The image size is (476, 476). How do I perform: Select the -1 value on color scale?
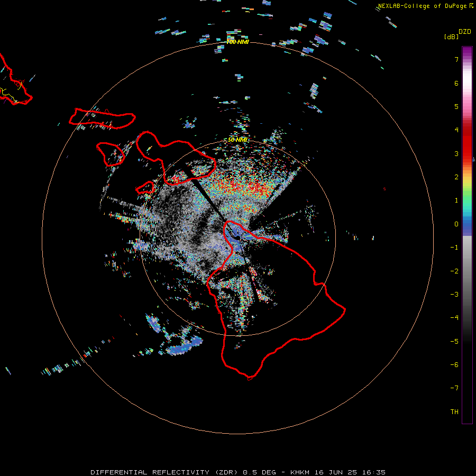coord(454,248)
